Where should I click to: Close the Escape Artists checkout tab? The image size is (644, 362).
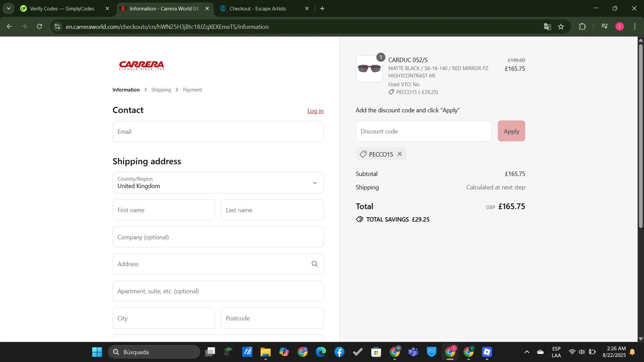(x=307, y=9)
